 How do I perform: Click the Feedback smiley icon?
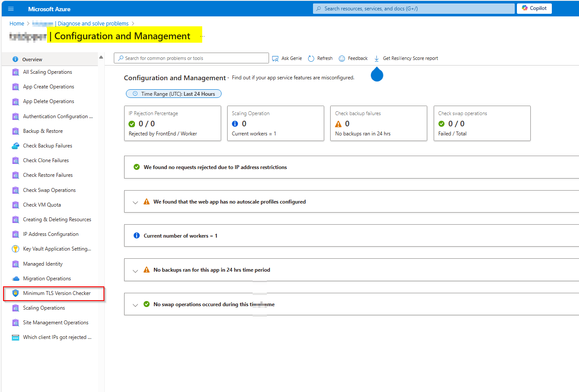(x=342, y=58)
